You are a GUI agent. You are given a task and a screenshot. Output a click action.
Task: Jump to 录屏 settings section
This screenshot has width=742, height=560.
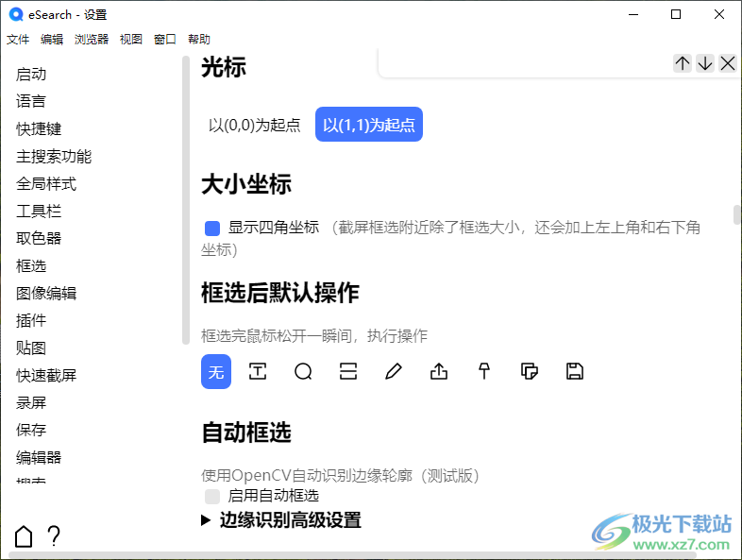coord(31,403)
